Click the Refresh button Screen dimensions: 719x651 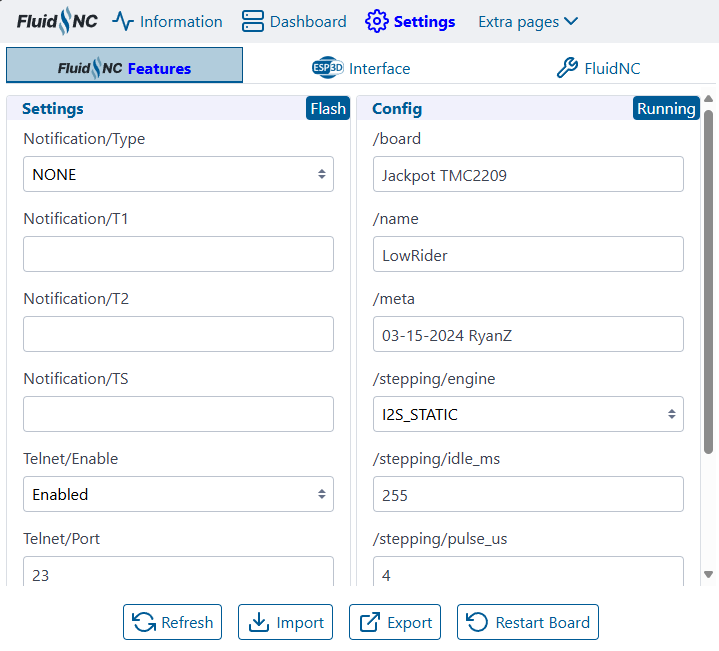172,622
